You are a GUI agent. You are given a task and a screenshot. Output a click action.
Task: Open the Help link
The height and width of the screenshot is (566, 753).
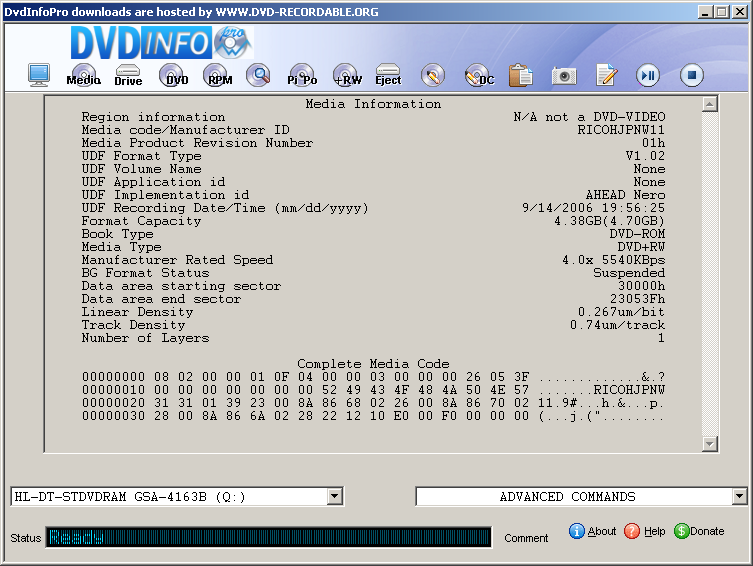click(x=645, y=531)
